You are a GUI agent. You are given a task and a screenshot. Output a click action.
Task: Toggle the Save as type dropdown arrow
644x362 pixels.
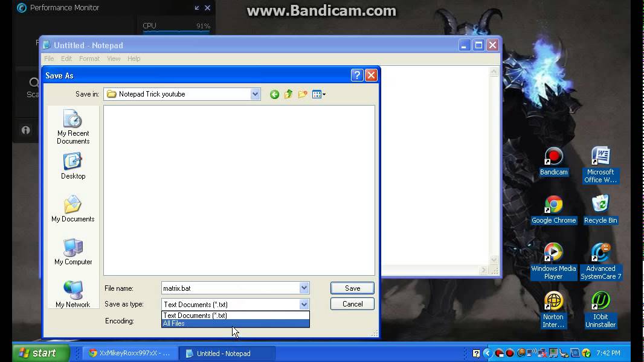[304, 304]
